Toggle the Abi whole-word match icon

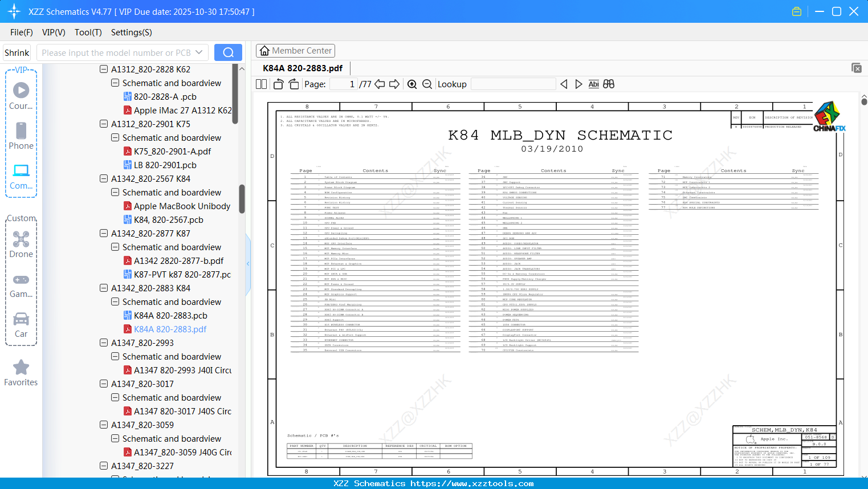[593, 84]
